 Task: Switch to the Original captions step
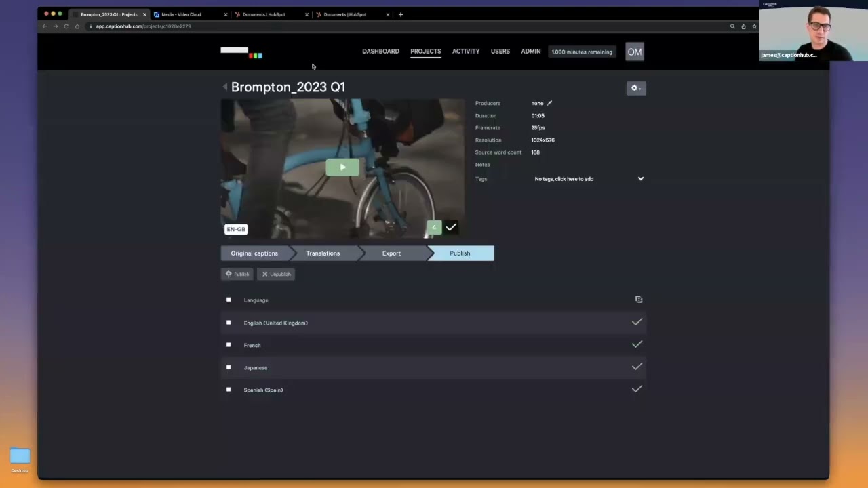[254, 253]
